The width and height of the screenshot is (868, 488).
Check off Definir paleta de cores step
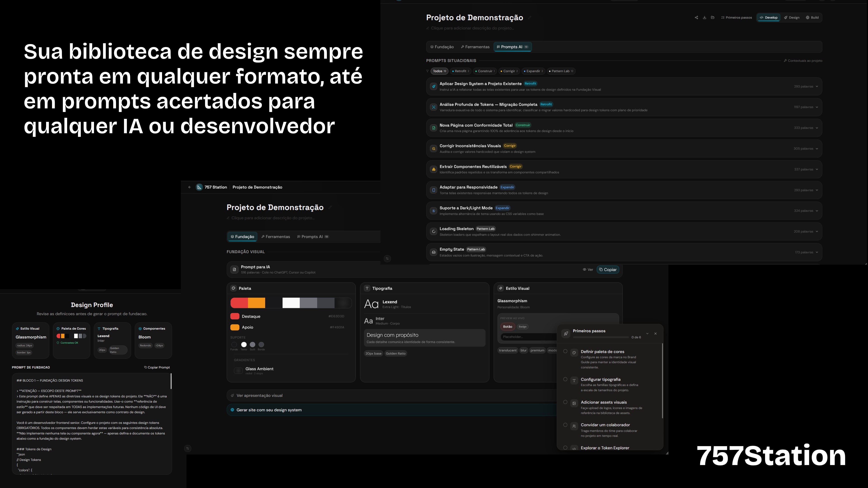click(565, 351)
